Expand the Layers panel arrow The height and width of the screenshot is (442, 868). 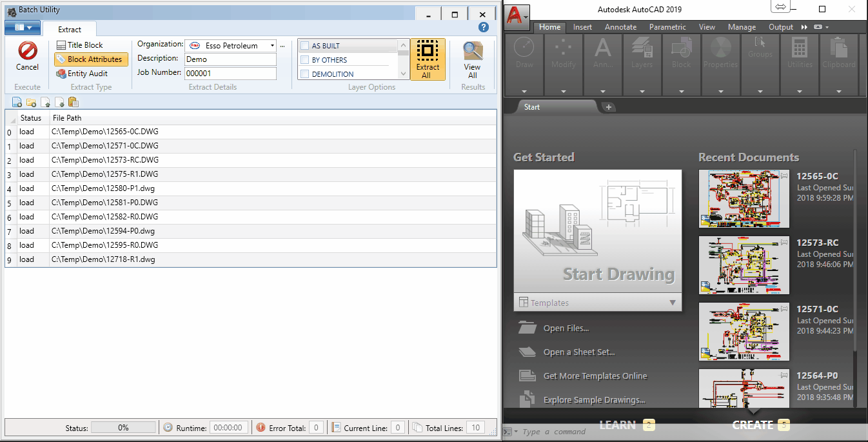point(642,92)
